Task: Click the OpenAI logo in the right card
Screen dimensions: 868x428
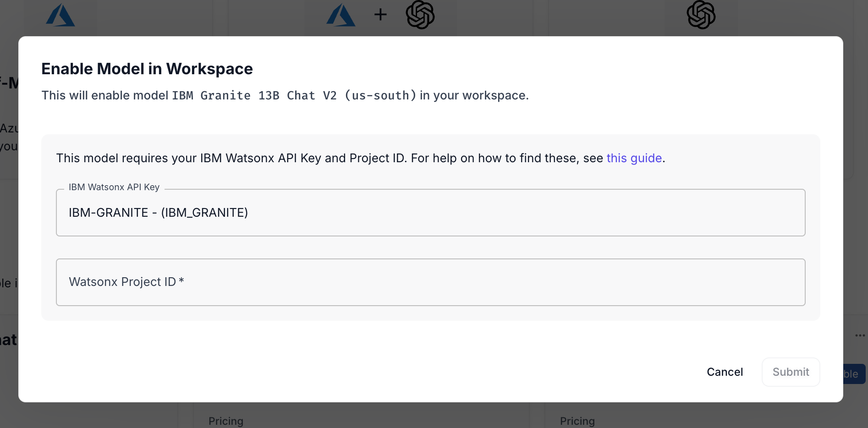Action: point(701,15)
